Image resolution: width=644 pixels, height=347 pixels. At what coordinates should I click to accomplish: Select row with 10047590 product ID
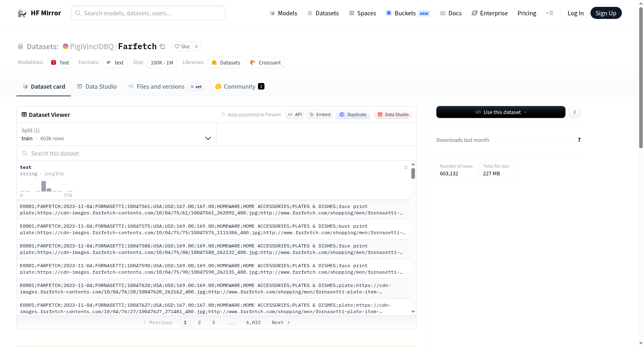(213, 269)
